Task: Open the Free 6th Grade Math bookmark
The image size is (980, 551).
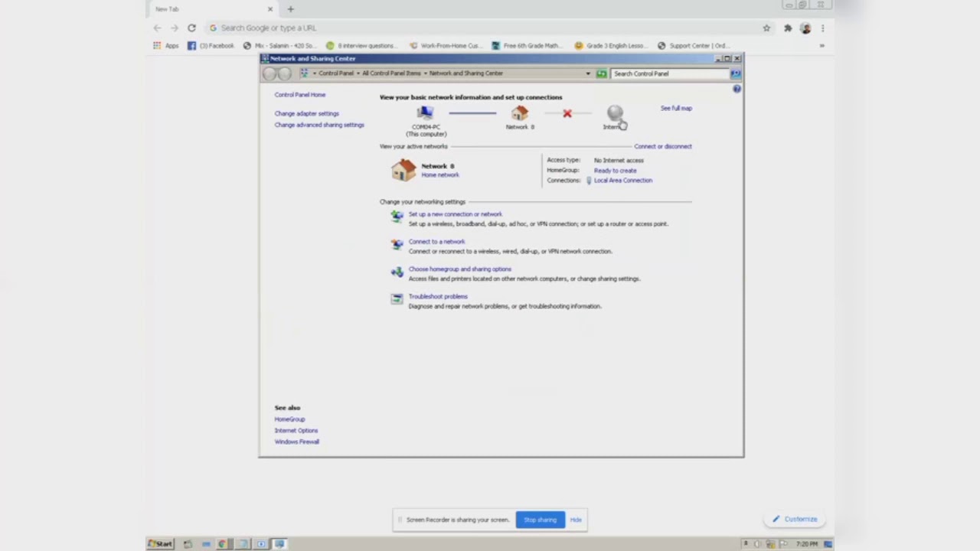Action: point(526,45)
